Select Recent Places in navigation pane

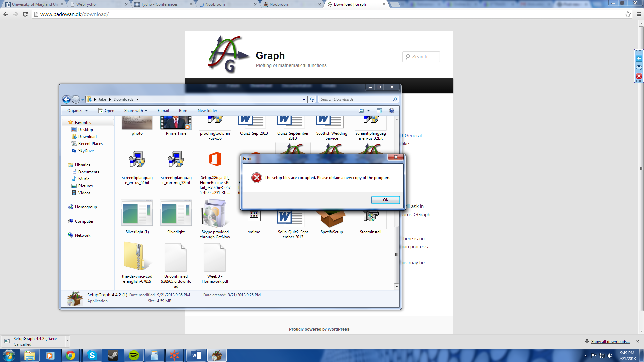[x=91, y=144]
